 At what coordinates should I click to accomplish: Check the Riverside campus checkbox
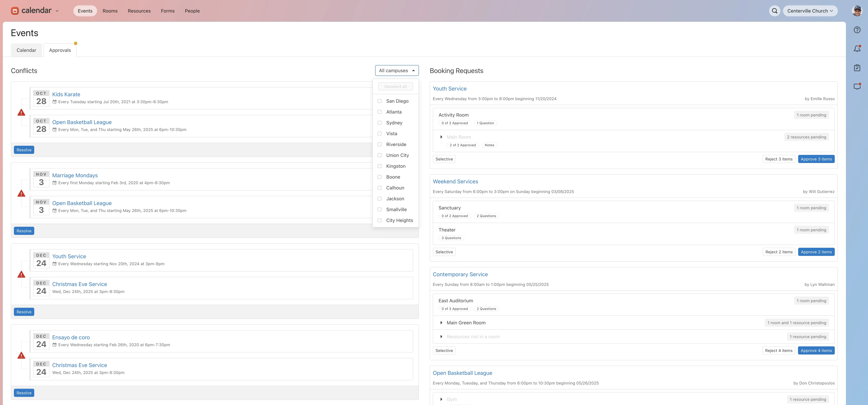pos(379,145)
